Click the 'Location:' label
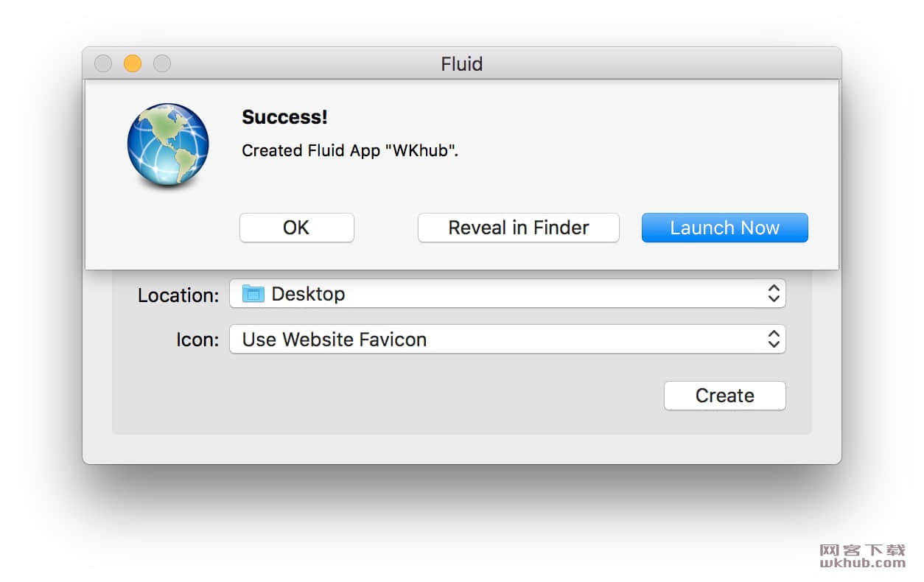This screenshot has height=582, width=924. [x=178, y=295]
